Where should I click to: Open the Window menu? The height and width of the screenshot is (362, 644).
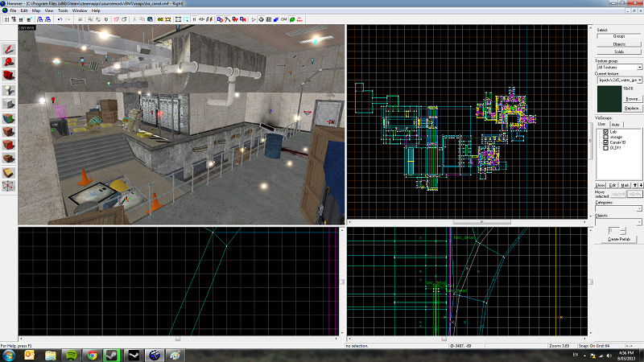(80, 10)
